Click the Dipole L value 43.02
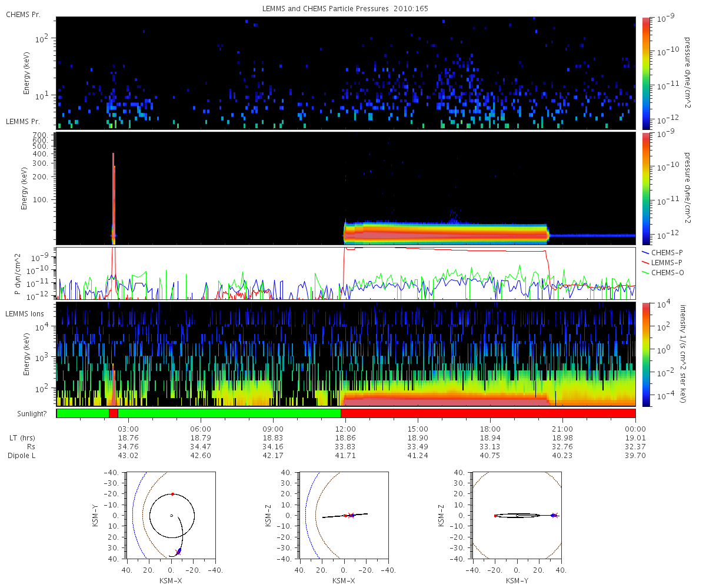The width and height of the screenshot is (706, 588). (x=128, y=456)
